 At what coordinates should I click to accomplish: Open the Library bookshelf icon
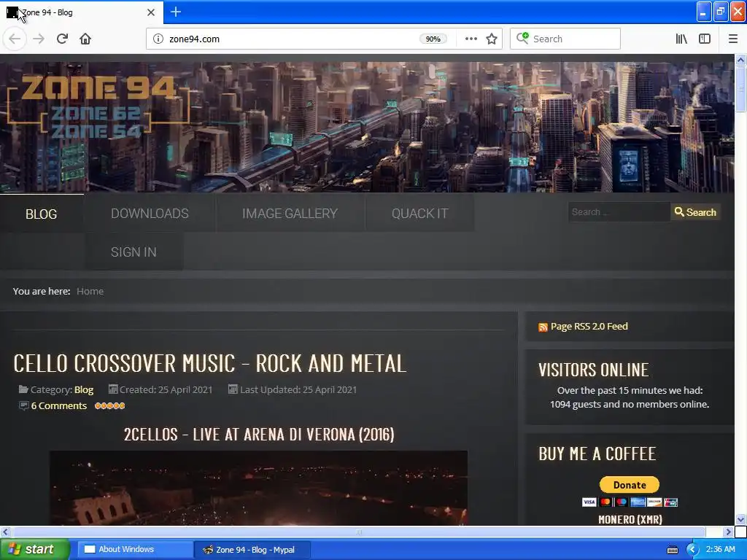click(681, 39)
